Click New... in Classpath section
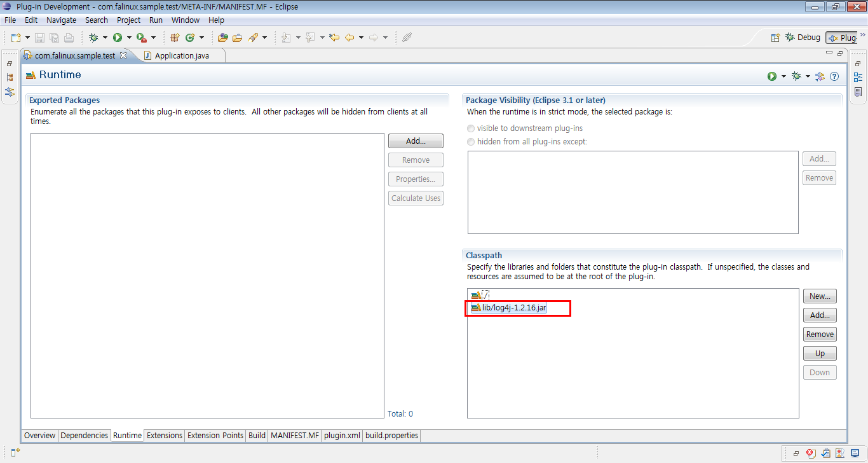The image size is (868, 463). click(x=820, y=296)
